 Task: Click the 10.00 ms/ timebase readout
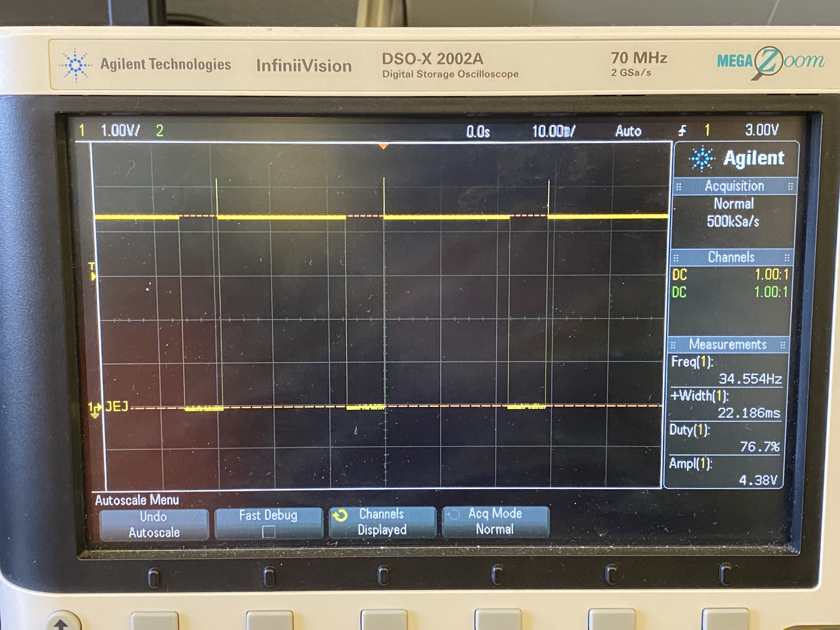pos(554,131)
